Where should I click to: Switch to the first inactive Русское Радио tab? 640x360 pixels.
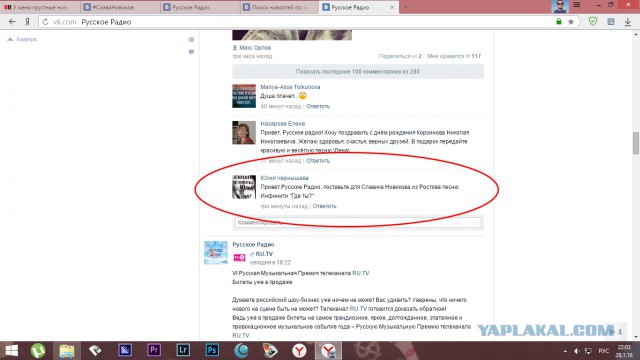coord(200,7)
